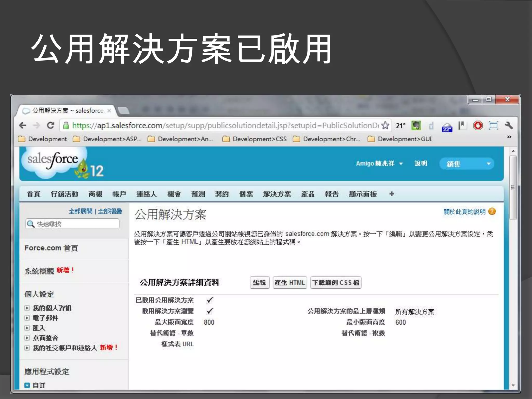Click the scrollbar down arrow
The width and height of the screenshot is (532, 399).
[513, 385]
